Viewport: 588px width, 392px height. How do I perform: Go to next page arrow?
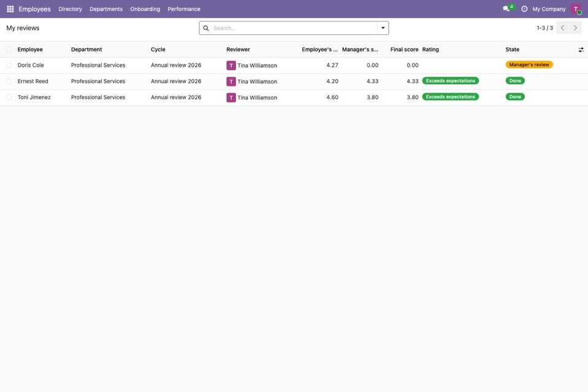pyautogui.click(x=575, y=28)
